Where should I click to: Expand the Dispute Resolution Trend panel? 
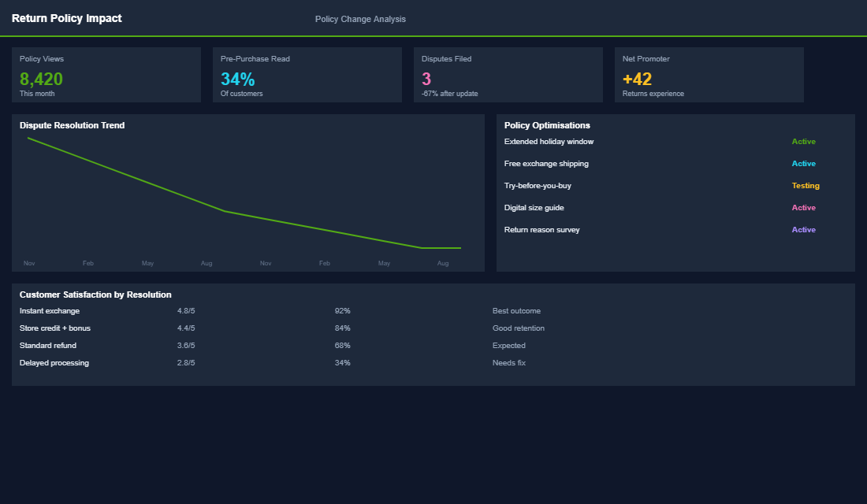tap(72, 124)
